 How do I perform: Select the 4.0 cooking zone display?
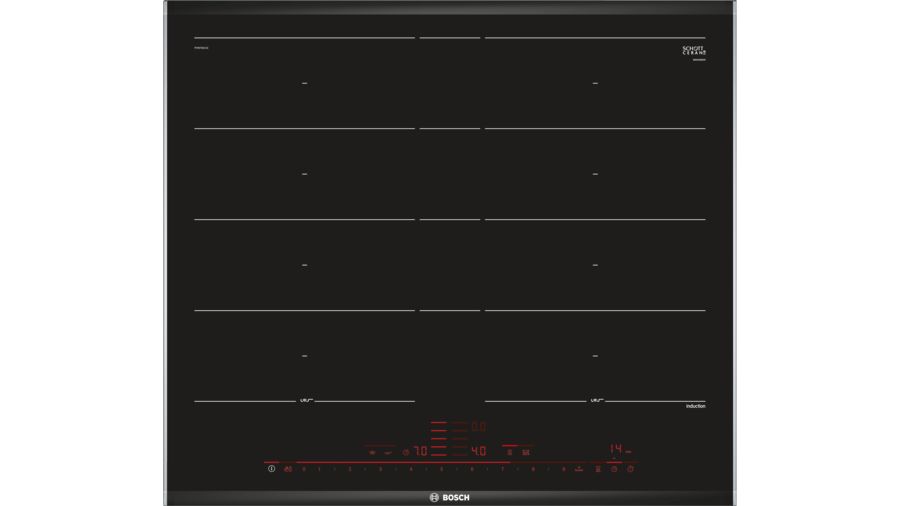point(479,451)
